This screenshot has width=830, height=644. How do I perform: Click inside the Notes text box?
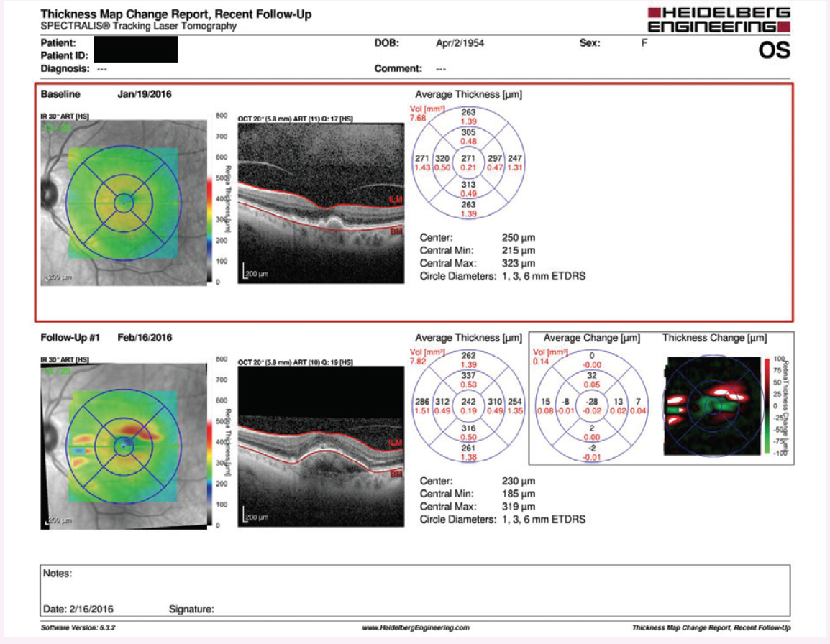(415, 586)
